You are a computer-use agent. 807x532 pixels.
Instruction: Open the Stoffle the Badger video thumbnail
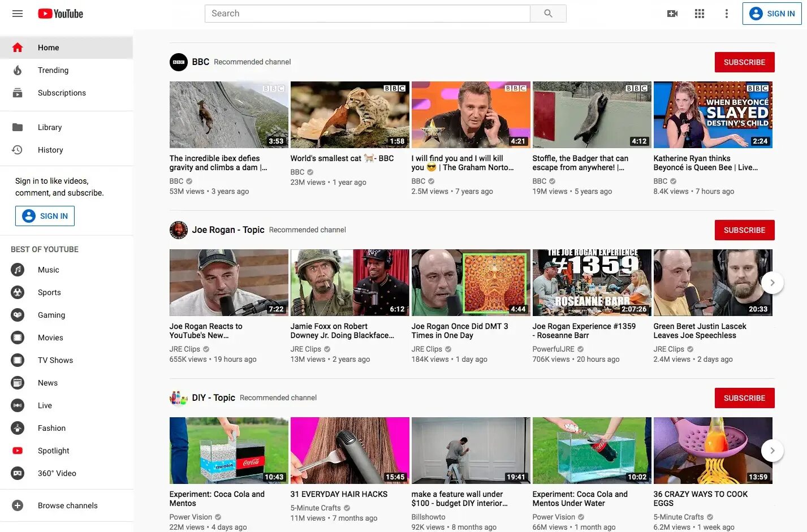(x=592, y=115)
